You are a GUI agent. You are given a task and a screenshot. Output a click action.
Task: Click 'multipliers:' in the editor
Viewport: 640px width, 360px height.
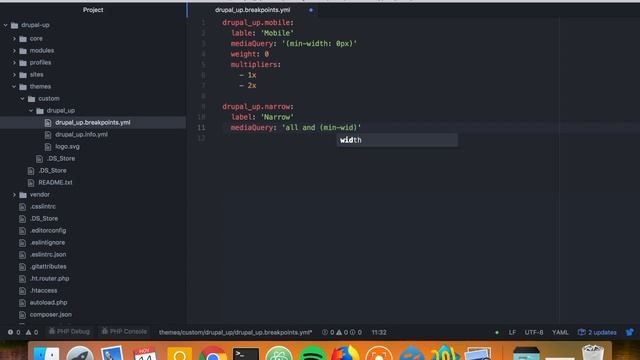pyautogui.click(x=256, y=64)
